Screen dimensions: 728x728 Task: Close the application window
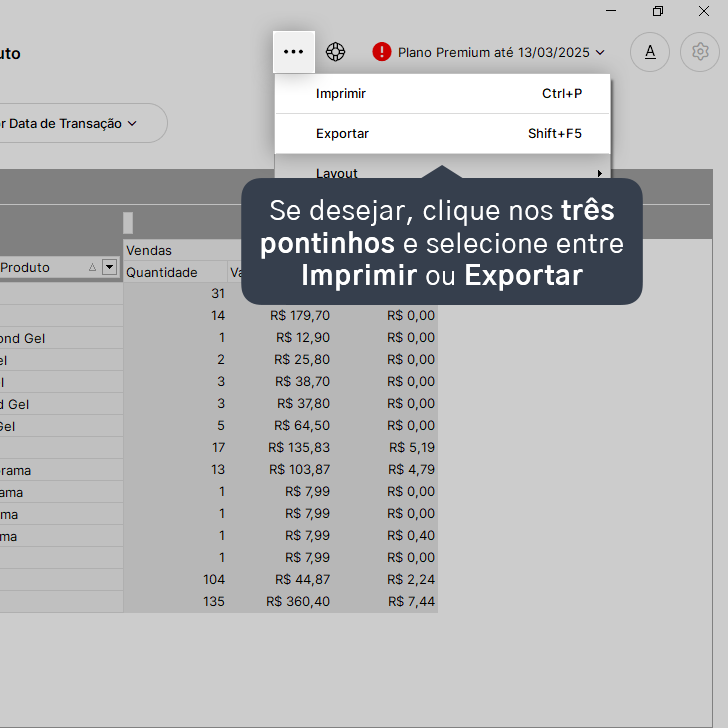tap(704, 11)
